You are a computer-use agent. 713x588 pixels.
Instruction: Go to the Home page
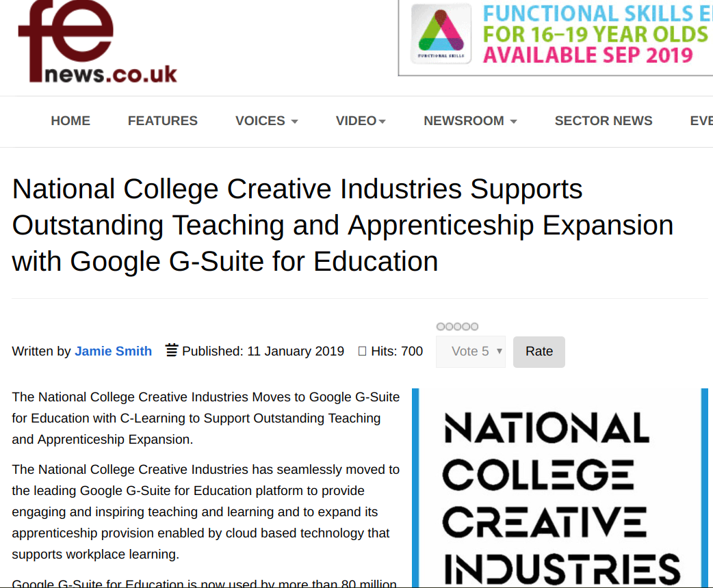click(70, 121)
